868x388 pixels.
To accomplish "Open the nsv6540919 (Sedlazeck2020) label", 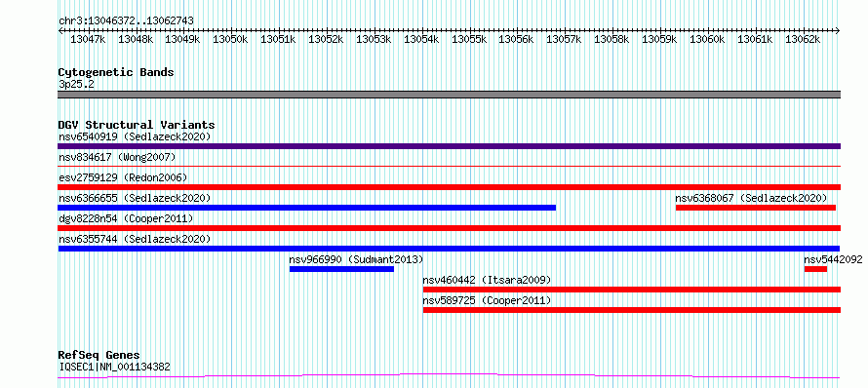I will pos(135,136).
